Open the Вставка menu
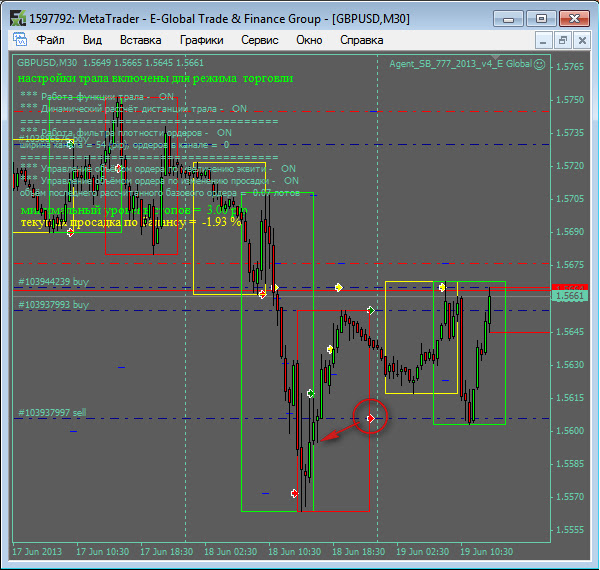 click(x=140, y=40)
